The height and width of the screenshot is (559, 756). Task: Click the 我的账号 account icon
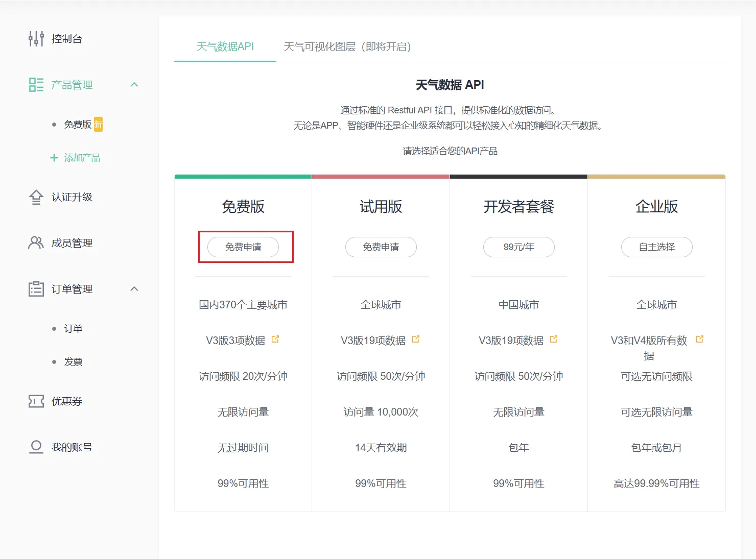coord(35,447)
